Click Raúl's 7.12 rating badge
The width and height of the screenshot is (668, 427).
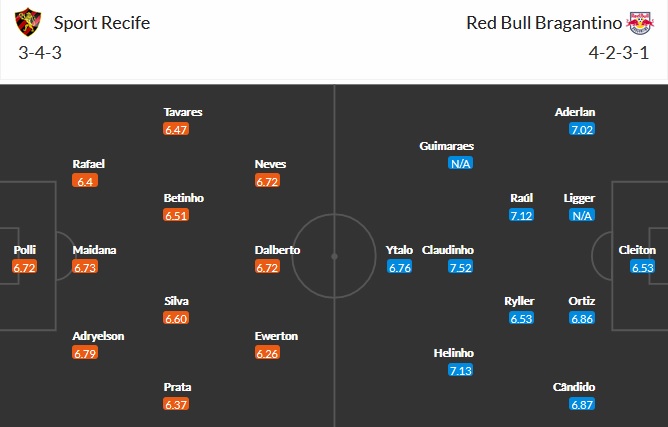tap(522, 216)
